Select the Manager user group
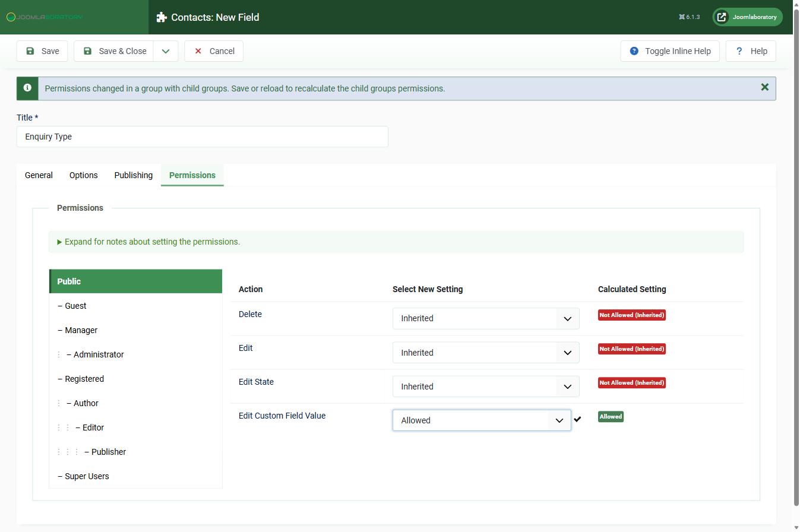Image resolution: width=800 pixels, height=532 pixels. [136, 330]
